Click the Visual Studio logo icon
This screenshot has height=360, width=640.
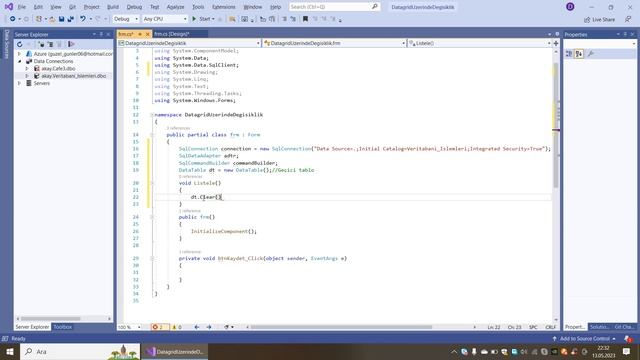(9, 7)
